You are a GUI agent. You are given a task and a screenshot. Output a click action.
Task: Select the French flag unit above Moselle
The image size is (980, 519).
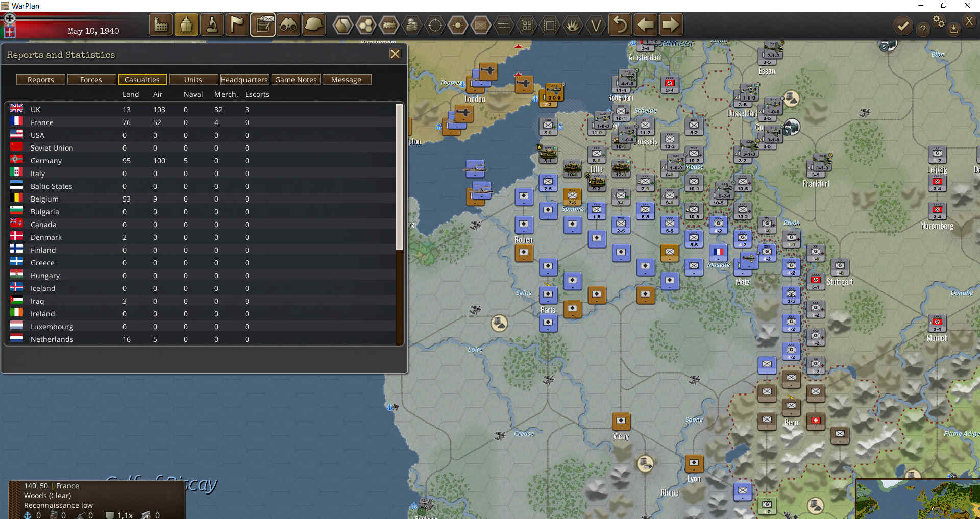point(718,252)
